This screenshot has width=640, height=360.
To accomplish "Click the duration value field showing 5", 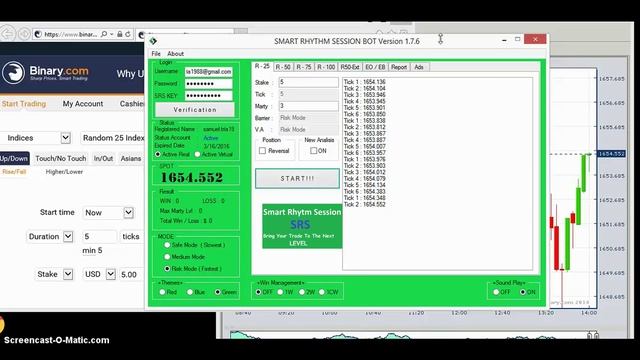I will (99, 237).
